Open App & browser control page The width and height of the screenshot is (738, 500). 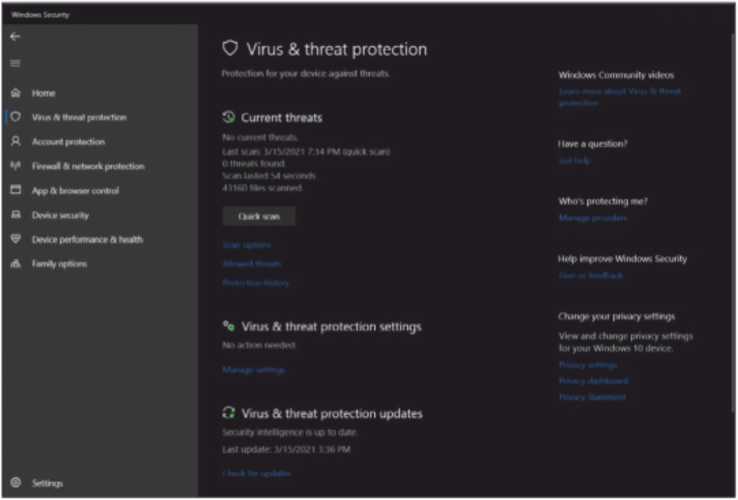coord(75,191)
